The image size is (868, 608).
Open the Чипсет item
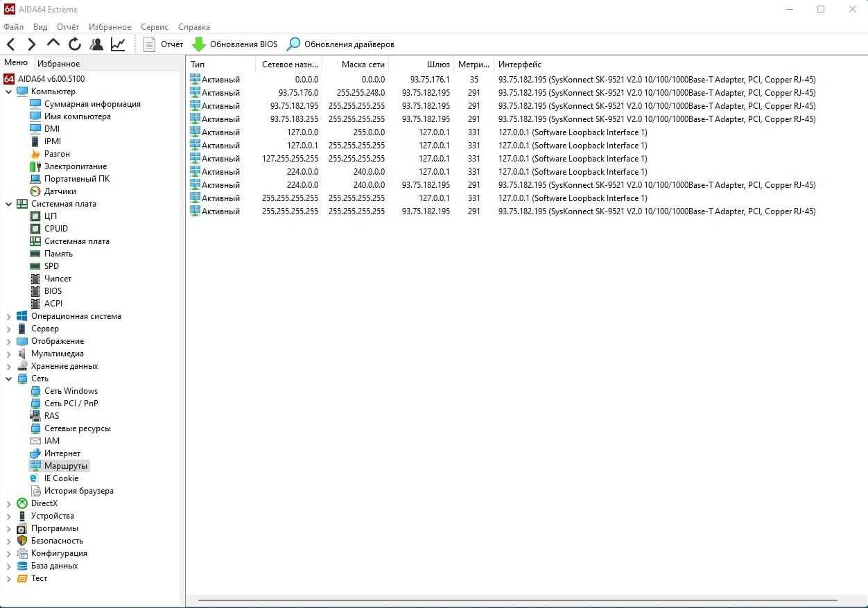tap(51, 279)
